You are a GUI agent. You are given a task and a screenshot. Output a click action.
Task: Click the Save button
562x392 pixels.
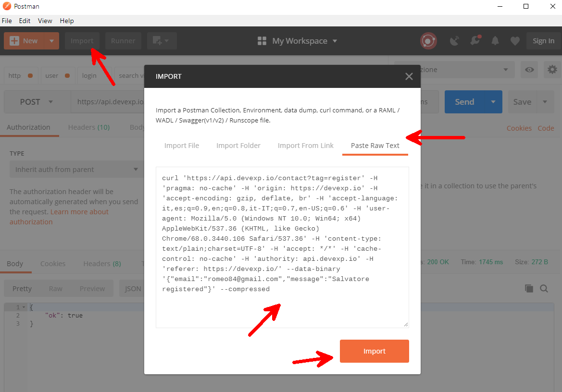tap(522, 102)
